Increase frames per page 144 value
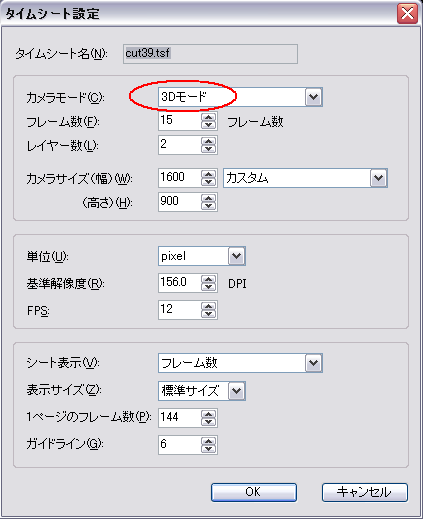Screen dimensions: 423x519 (209, 414)
